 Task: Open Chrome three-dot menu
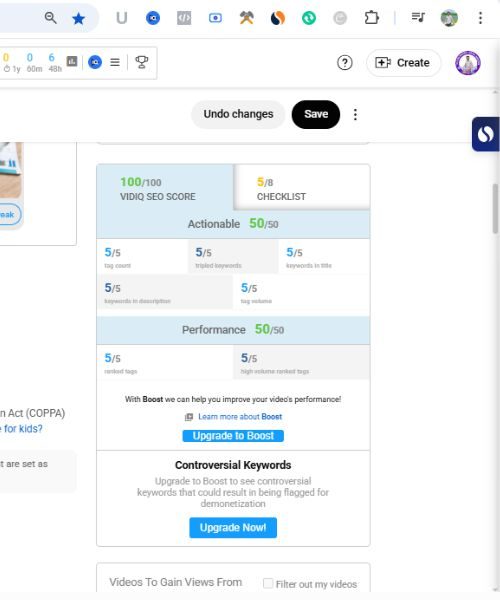point(480,18)
